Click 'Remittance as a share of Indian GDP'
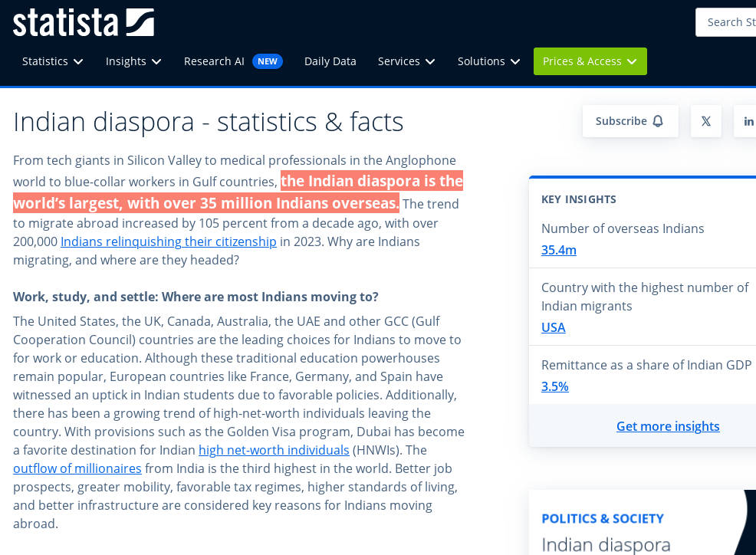Viewport: 756px width, 555px height. (x=646, y=365)
